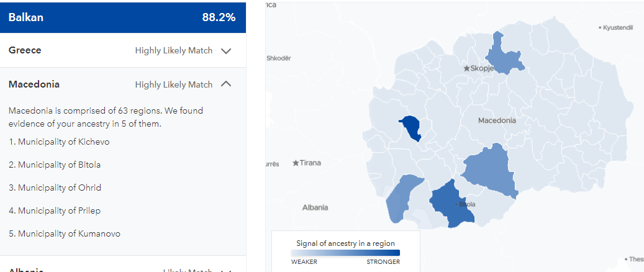Screen dimensions: 644x272
Task: Open Municipality of Bitola list entry
Action: [55, 165]
